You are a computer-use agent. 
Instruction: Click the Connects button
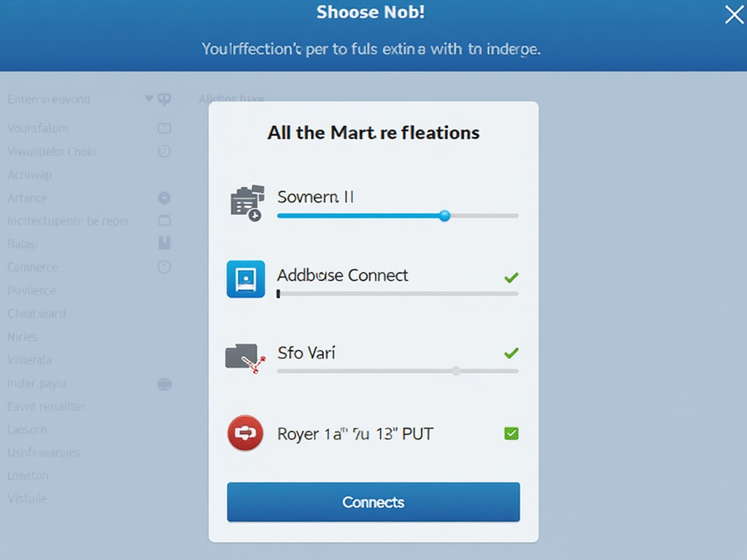(373, 502)
